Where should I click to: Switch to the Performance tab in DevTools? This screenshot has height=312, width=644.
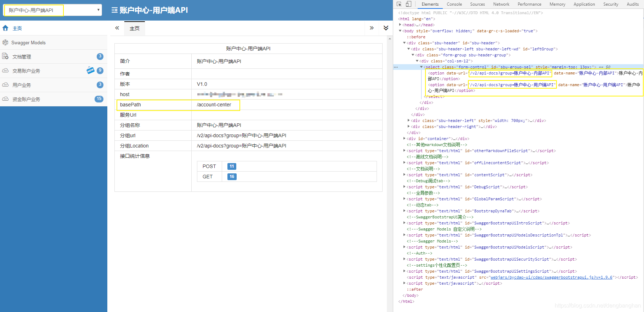529,4
